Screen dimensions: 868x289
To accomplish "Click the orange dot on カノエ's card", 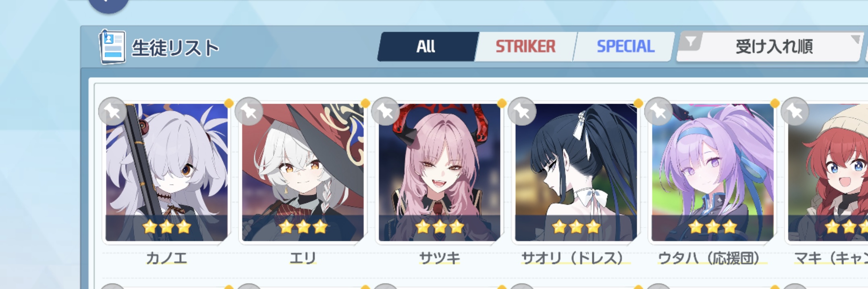I will point(228,103).
